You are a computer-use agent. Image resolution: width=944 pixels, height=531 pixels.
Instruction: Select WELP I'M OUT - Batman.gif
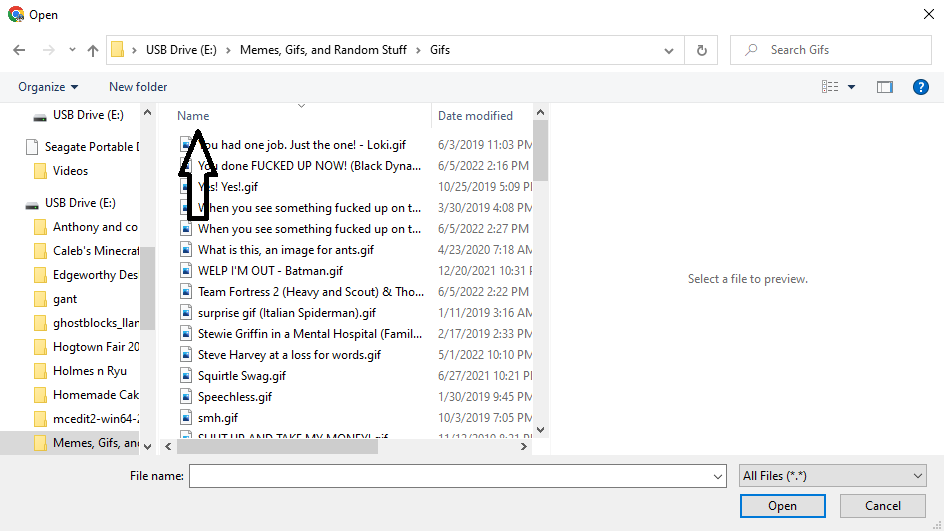[x=270, y=271]
